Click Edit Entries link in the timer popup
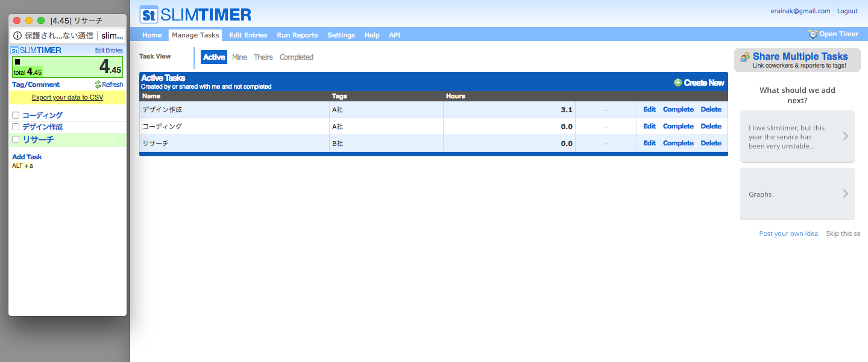The height and width of the screenshot is (362, 868). [108, 50]
